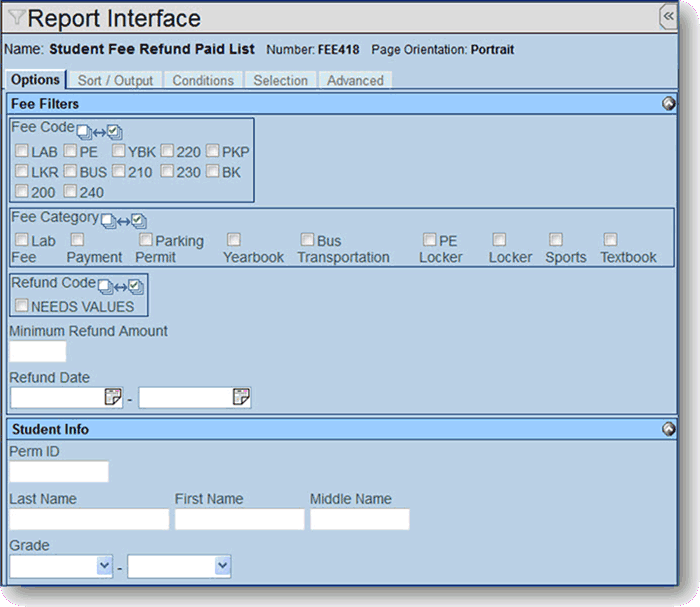
Task: Click the Middle Name field
Action: (x=360, y=519)
